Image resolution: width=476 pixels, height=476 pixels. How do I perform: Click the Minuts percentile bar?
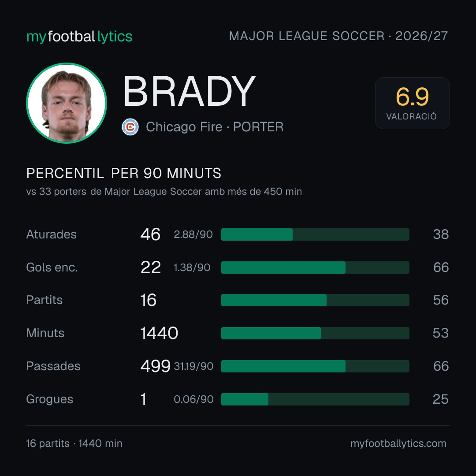click(315, 333)
